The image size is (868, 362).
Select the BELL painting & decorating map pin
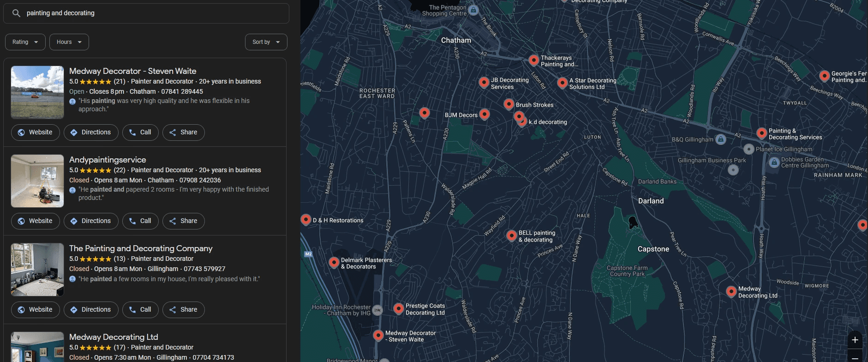click(x=512, y=235)
